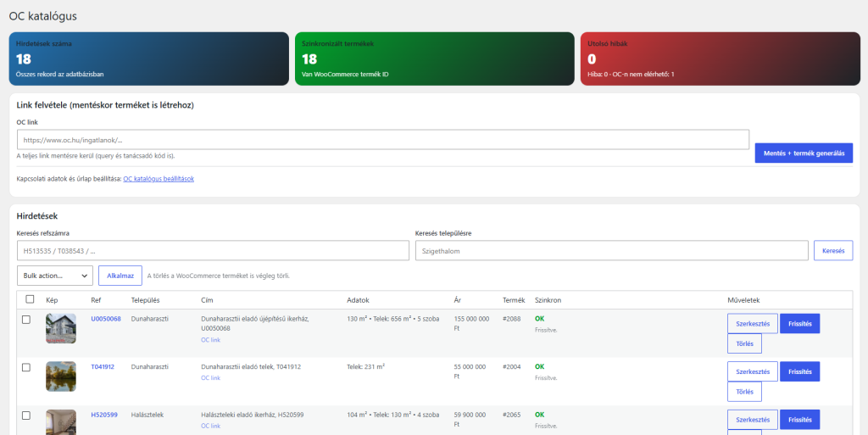
Task: Click the OC katalógus page heading
Action: click(43, 17)
